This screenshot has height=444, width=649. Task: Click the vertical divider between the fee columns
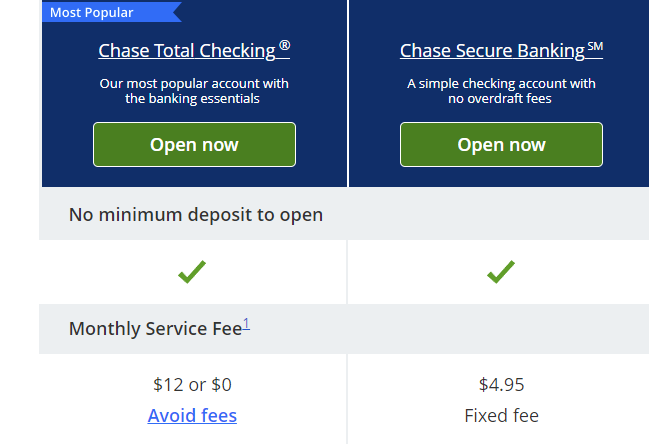point(347,400)
